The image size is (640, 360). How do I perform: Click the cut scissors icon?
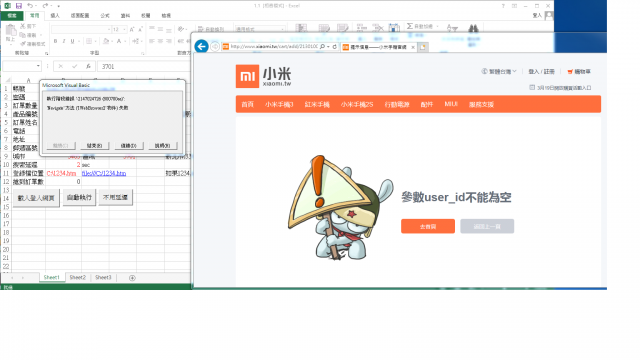(x=22, y=26)
